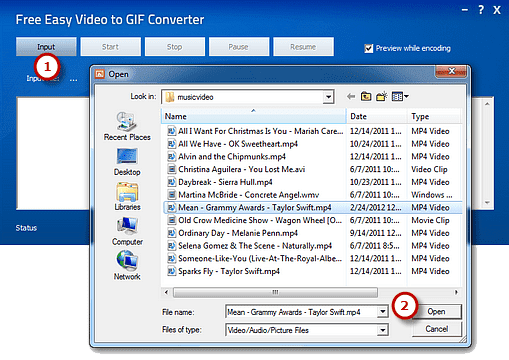Select Someone-Like-You Live-At-The-Royal-Albert file
The height and width of the screenshot is (360, 509).
260,259
